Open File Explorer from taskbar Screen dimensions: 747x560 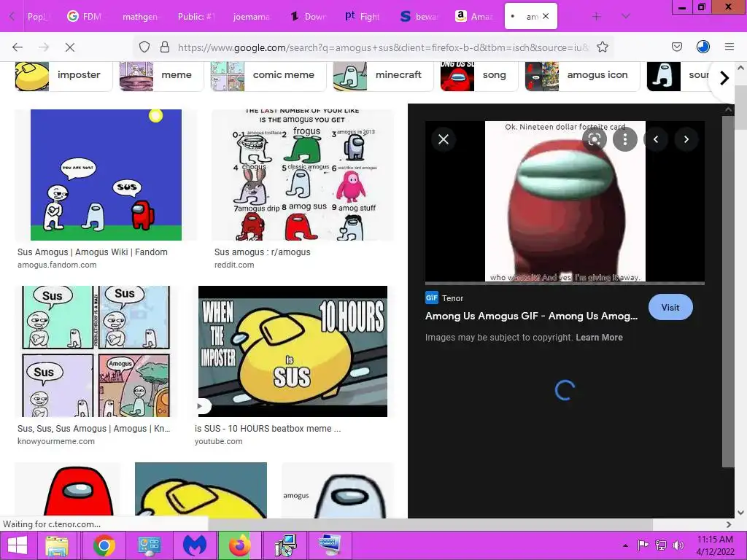pos(57,545)
